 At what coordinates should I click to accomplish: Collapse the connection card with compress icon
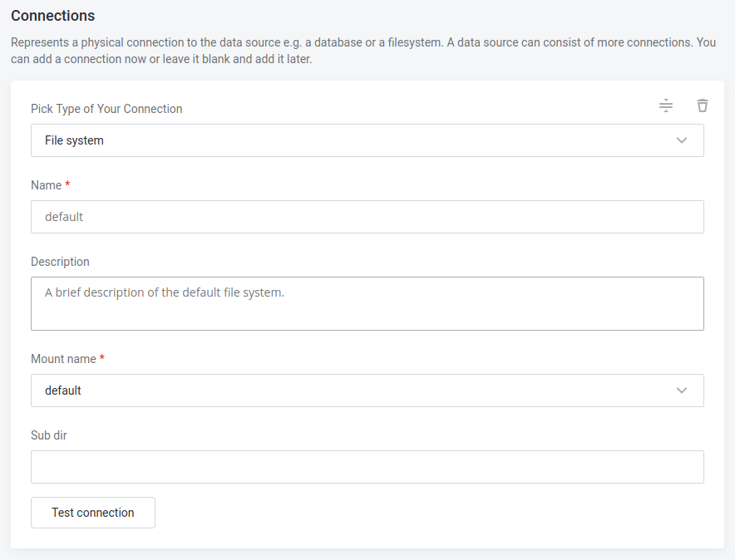(666, 106)
